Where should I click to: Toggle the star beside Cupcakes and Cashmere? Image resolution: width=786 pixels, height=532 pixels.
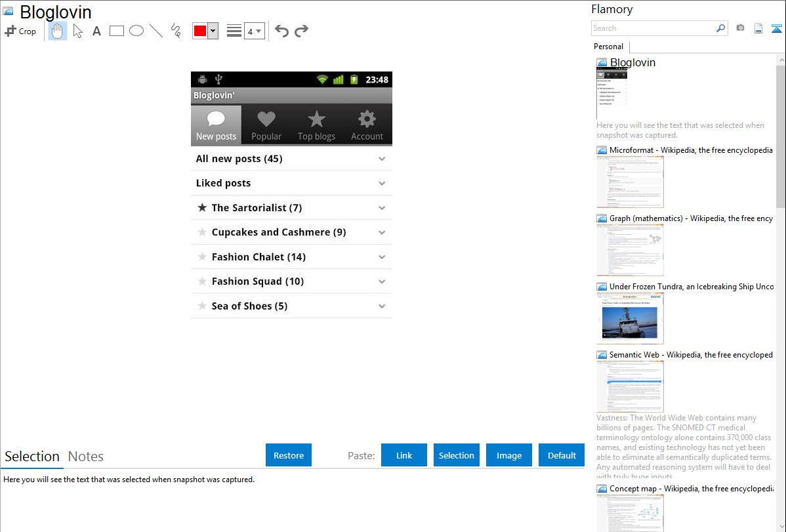click(x=202, y=232)
